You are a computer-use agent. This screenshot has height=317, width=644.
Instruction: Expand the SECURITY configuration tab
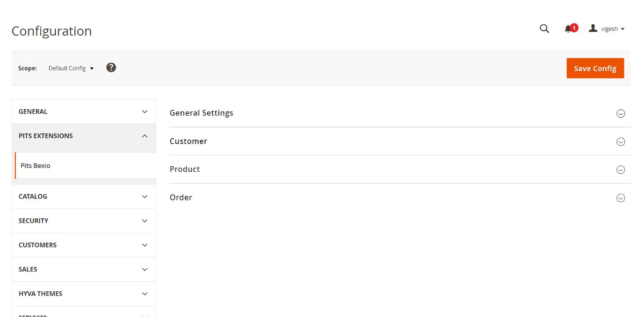tap(84, 221)
